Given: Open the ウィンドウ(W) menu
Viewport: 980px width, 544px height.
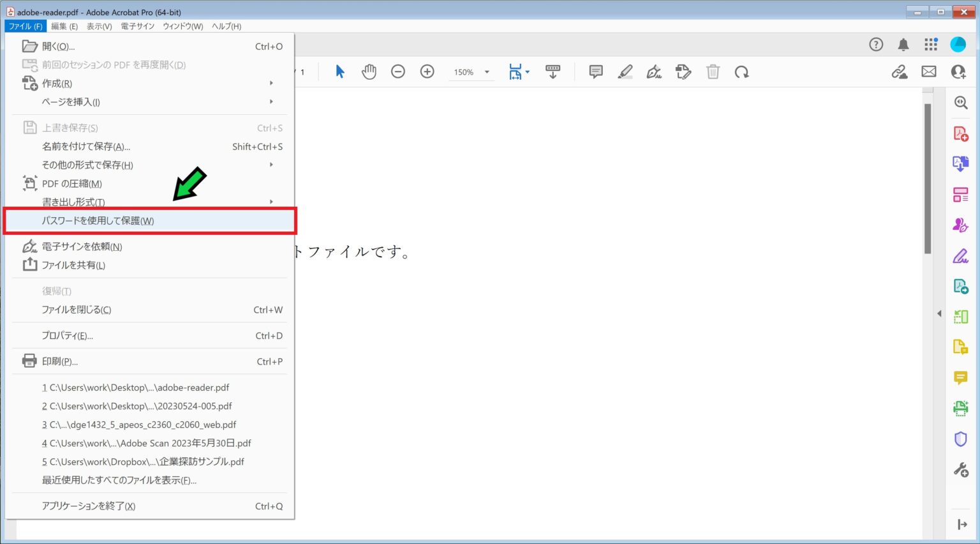Looking at the screenshot, I should (183, 26).
